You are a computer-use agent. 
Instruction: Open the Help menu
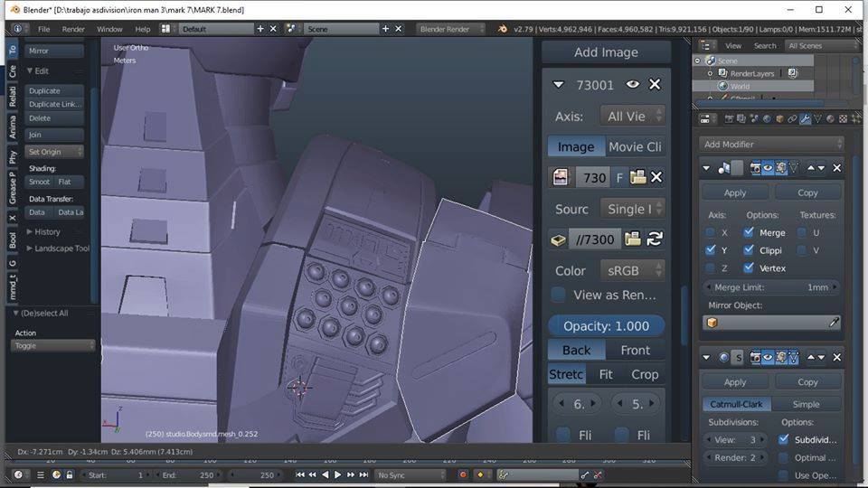pos(142,29)
